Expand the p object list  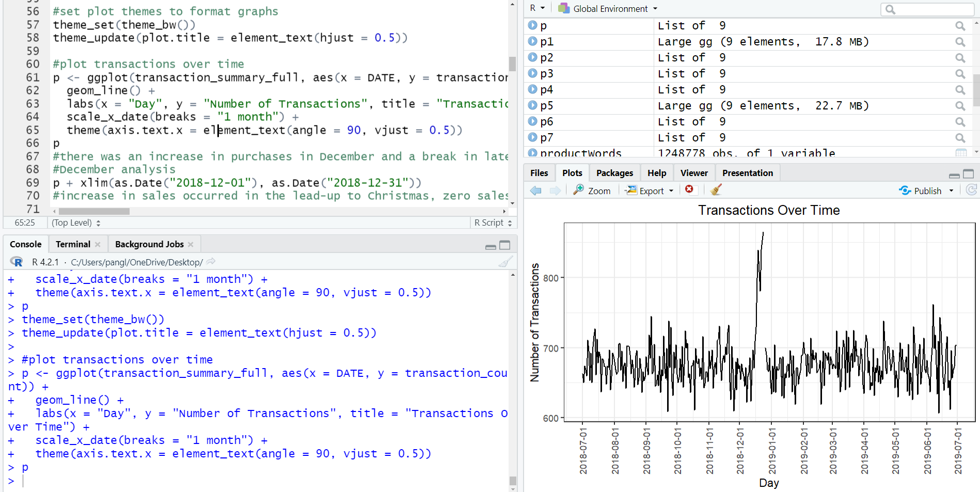(x=532, y=25)
